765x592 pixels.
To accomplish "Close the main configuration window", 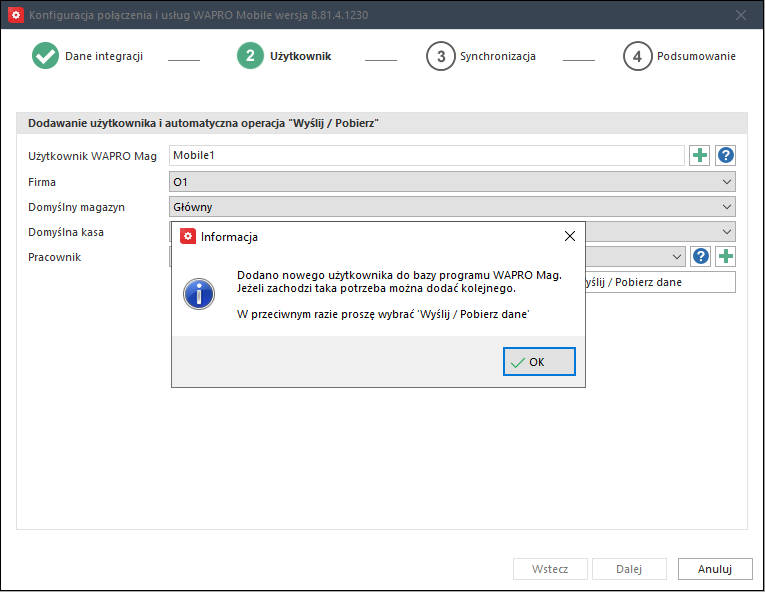I will coord(741,15).
